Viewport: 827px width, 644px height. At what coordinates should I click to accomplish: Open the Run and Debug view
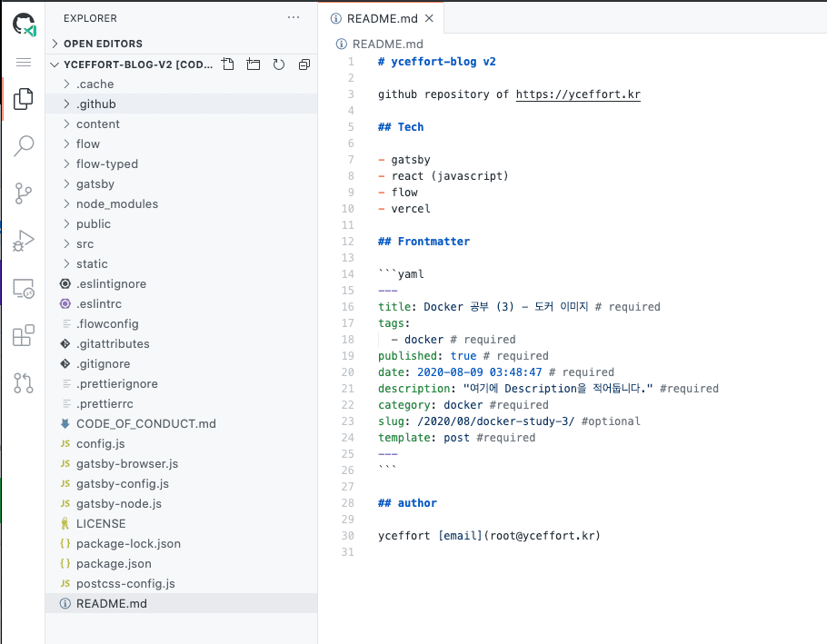24,241
